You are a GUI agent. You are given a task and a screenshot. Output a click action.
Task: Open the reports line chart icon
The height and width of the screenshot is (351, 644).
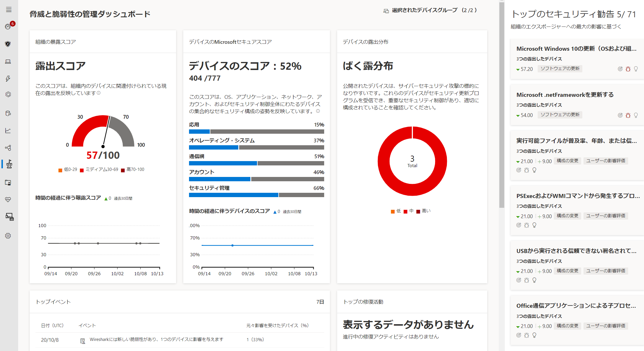tap(8, 131)
